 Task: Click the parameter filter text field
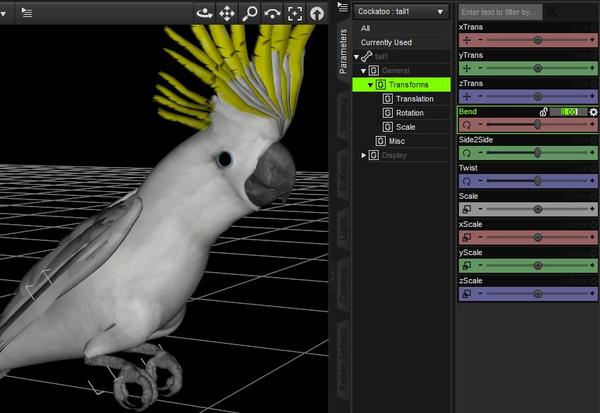click(x=500, y=12)
